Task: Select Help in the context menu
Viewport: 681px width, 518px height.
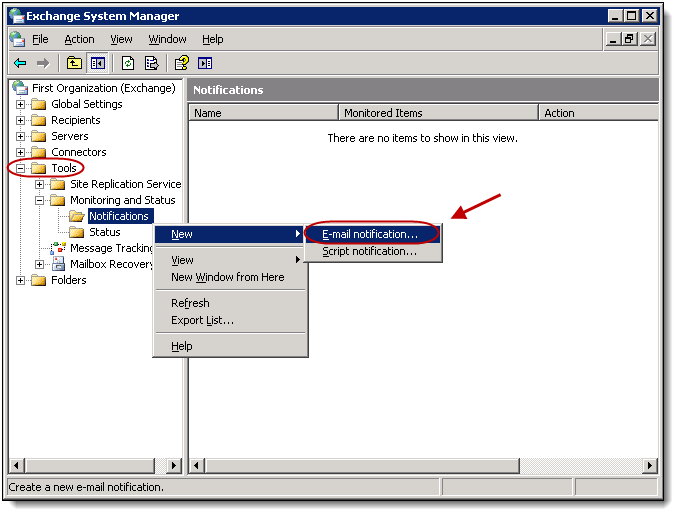Action: tap(230, 346)
